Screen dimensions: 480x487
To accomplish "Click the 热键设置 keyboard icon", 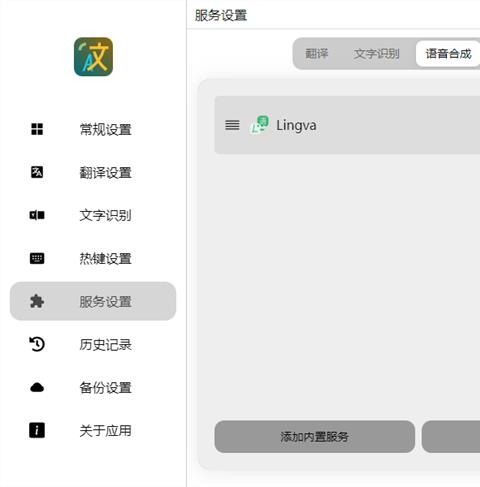I will (x=37, y=258).
